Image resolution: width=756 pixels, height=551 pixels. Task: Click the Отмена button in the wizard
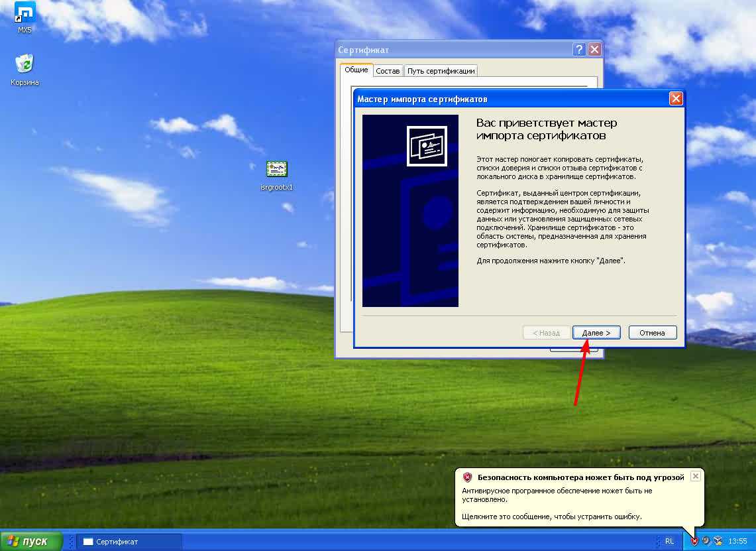[x=652, y=333]
